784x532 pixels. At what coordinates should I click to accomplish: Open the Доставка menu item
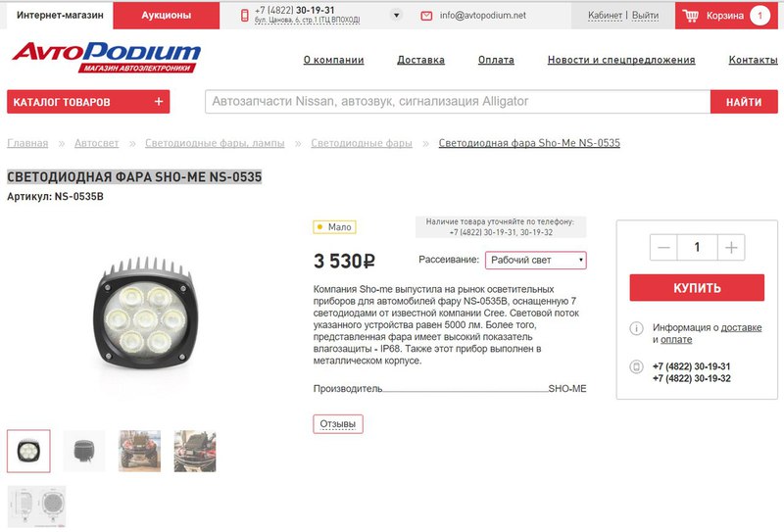point(420,60)
